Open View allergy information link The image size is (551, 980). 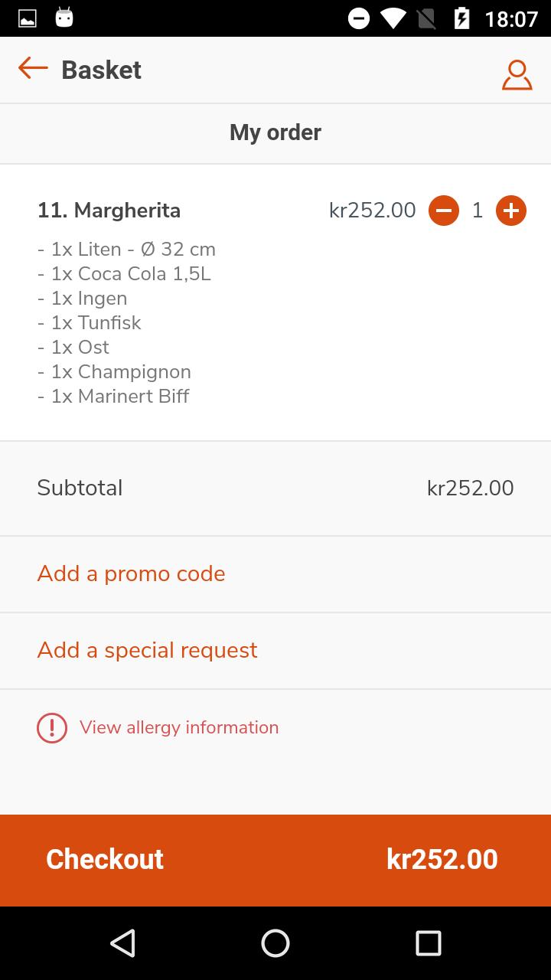179,727
